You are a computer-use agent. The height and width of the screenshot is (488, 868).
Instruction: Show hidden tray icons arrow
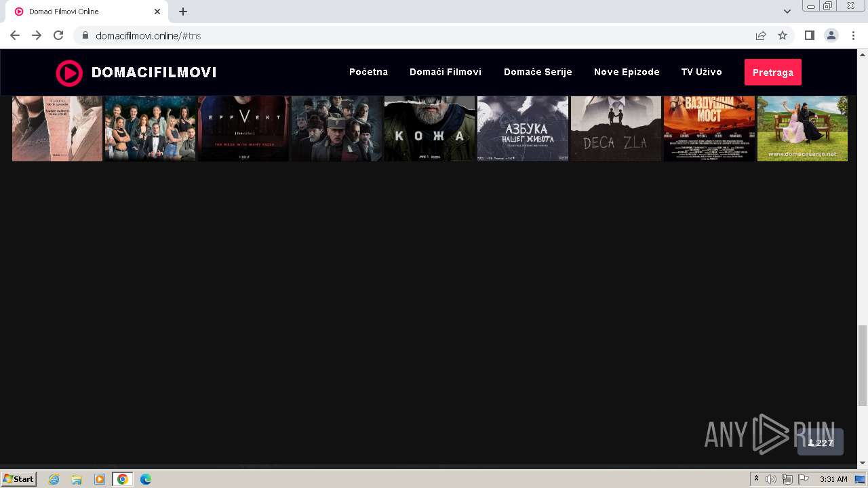coord(757,479)
